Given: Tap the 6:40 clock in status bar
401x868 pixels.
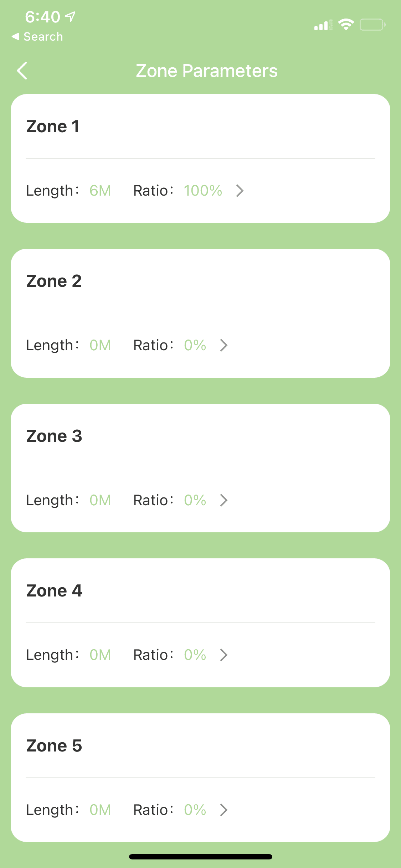Looking at the screenshot, I should (x=42, y=17).
